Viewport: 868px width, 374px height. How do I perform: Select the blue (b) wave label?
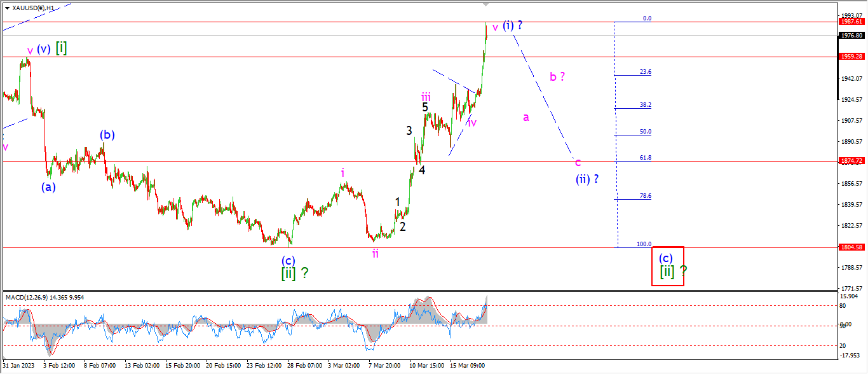[107, 135]
